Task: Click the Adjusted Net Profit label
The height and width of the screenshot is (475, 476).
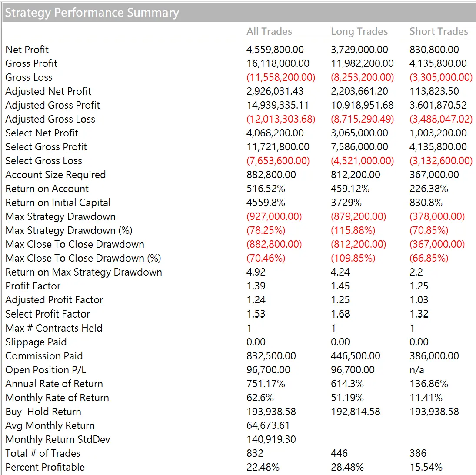Action: (48, 91)
